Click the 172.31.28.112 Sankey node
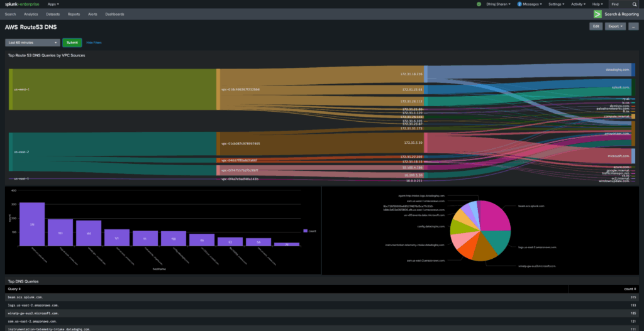 [x=426, y=101]
